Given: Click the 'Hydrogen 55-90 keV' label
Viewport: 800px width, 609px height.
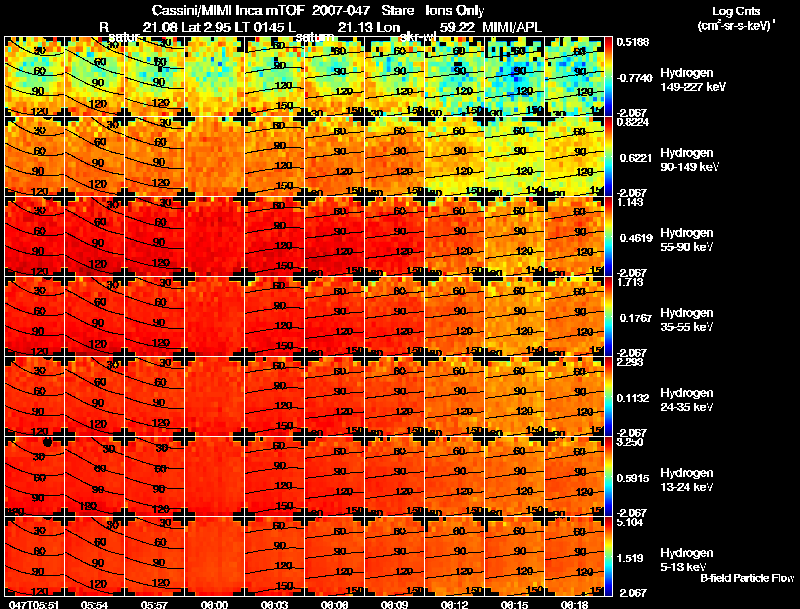Looking at the screenshot, I should pyautogui.click(x=687, y=240).
